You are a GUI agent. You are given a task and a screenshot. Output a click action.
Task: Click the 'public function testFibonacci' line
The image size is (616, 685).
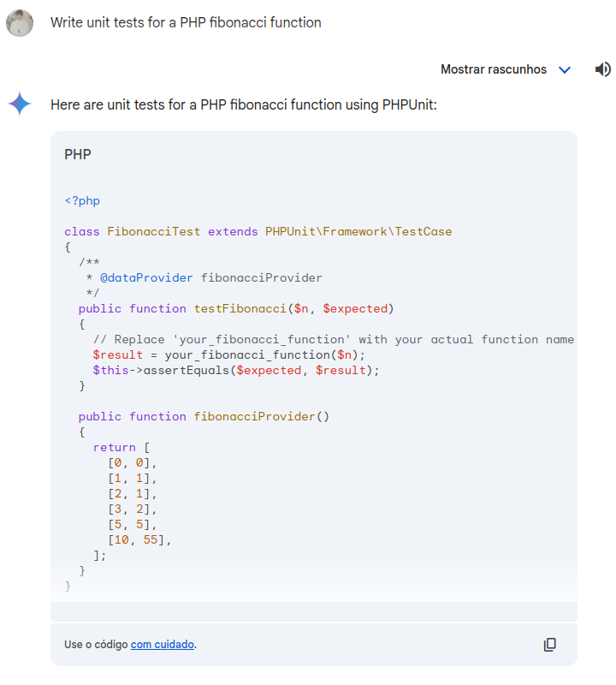[x=236, y=309]
